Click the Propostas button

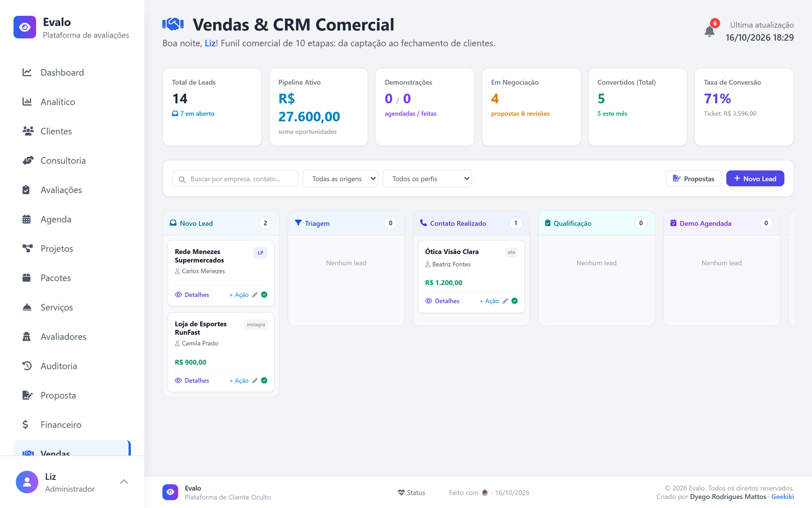694,179
